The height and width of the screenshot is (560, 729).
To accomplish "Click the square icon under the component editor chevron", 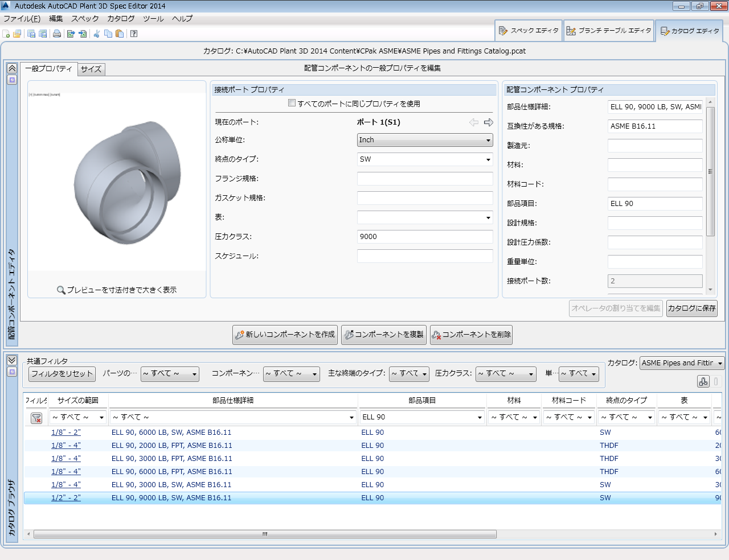I will coord(11,80).
